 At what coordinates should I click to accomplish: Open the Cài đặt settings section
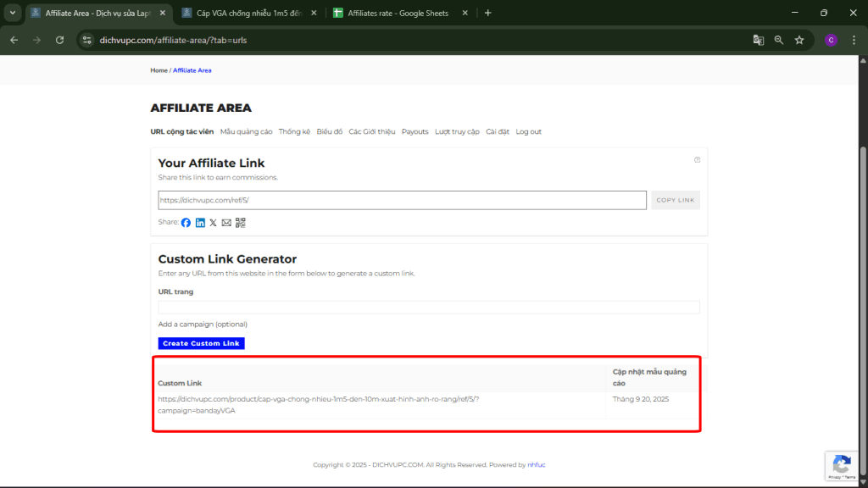click(x=498, y=131)
